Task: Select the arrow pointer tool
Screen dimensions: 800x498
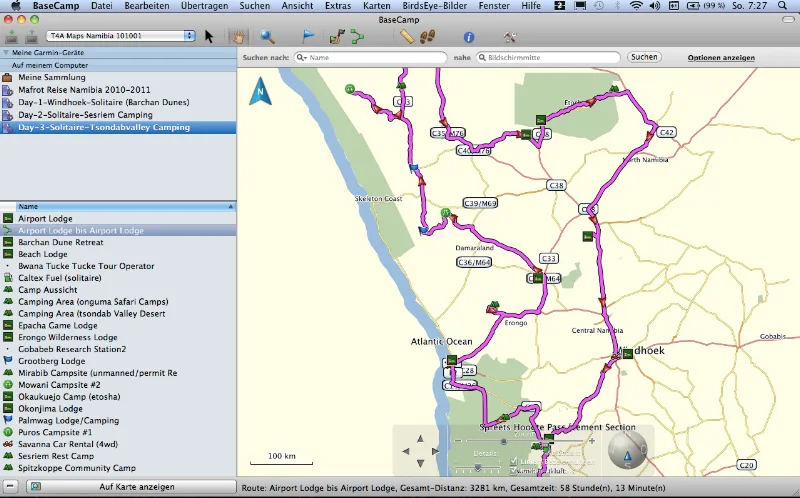Action: pyautogui.click(x=209, y=36)
